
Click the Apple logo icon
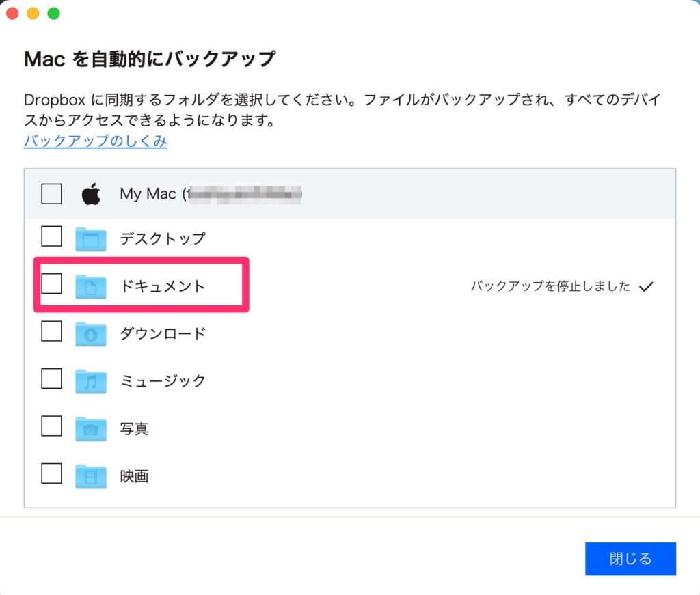point(92,194)
